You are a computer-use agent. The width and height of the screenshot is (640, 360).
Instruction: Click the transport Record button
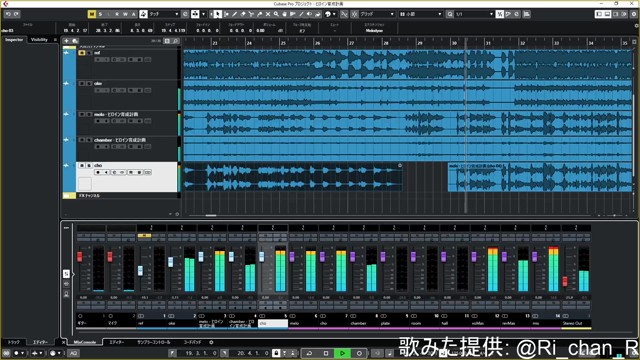coord(359,353)
